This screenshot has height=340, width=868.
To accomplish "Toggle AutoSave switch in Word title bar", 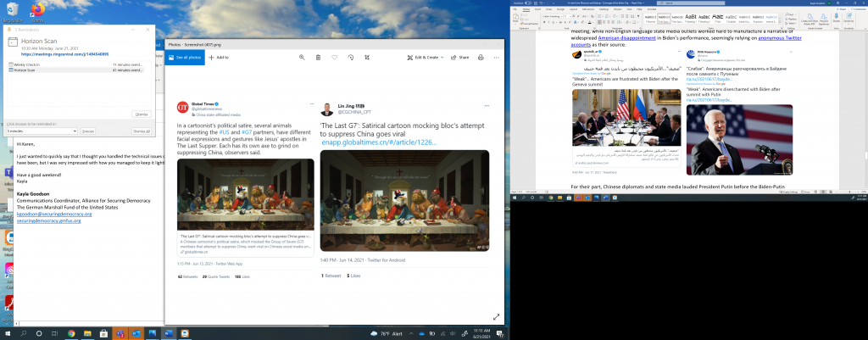I will tap(528, 3).
